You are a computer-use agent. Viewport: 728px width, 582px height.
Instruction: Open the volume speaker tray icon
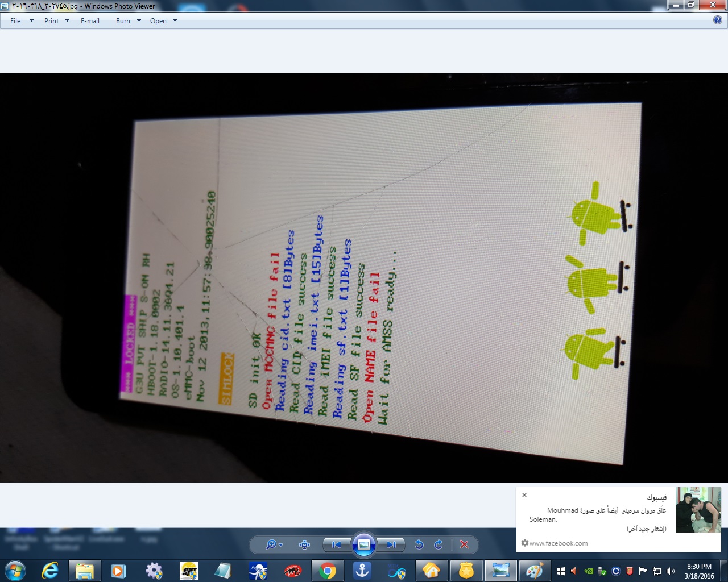[671, 571]
